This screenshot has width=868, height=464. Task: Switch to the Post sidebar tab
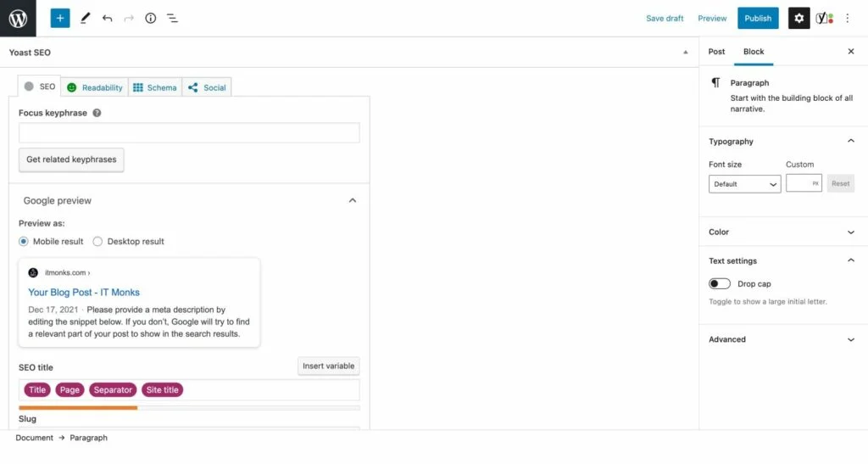click(716, 52)
